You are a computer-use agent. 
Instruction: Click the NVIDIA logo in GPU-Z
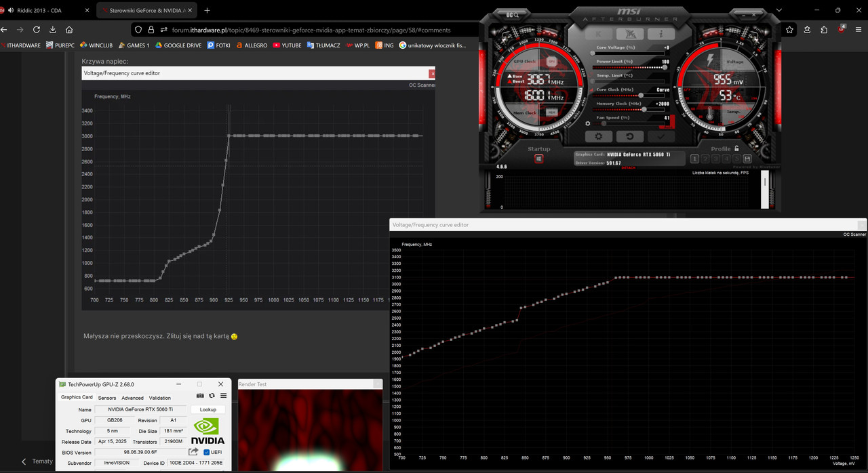(208, 431)
